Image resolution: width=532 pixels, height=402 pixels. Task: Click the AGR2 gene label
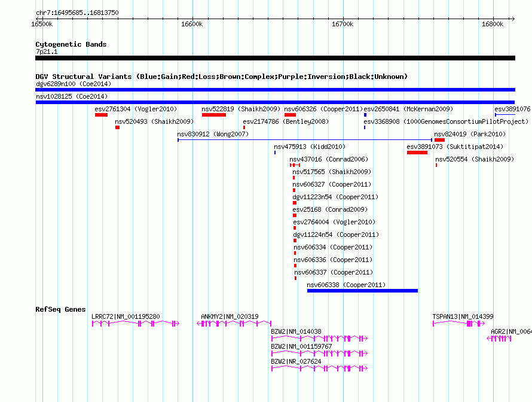click(511, 331)
